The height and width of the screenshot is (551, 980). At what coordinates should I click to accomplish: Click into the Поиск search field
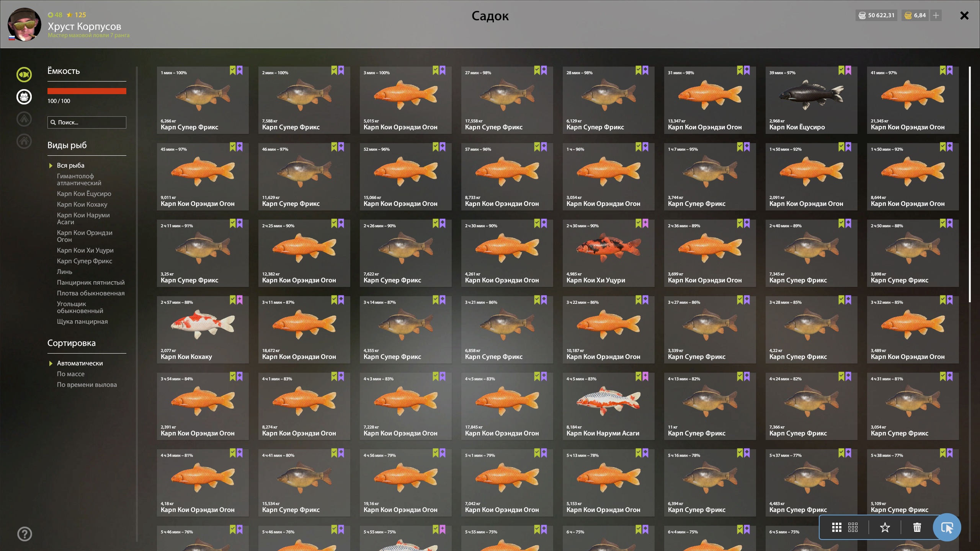pyautogui.click(x=87, y=122)
